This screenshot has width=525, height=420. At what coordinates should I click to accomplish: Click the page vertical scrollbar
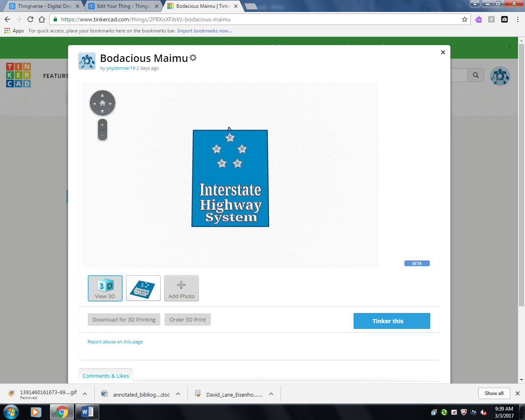(x=522, y=174)
